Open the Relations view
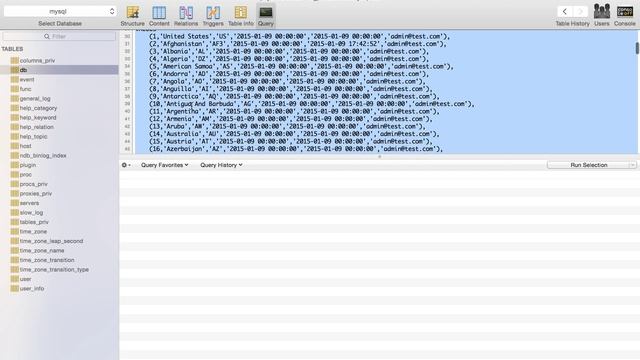Image resolution: width=640 pixels, height=360 pixels. [186, 16]
